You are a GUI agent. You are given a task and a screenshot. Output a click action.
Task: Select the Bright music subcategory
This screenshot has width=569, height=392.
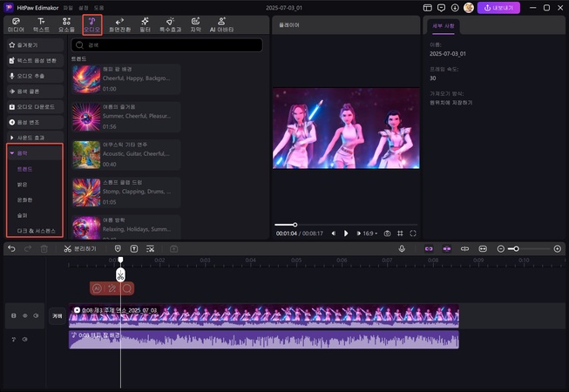point(22,185)
